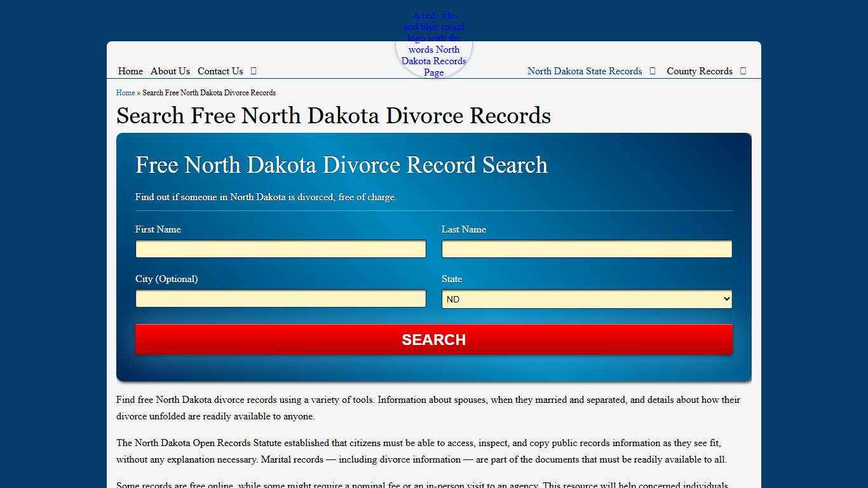
Task: Select Home in the navigation bar
Action: coord(130,71)
